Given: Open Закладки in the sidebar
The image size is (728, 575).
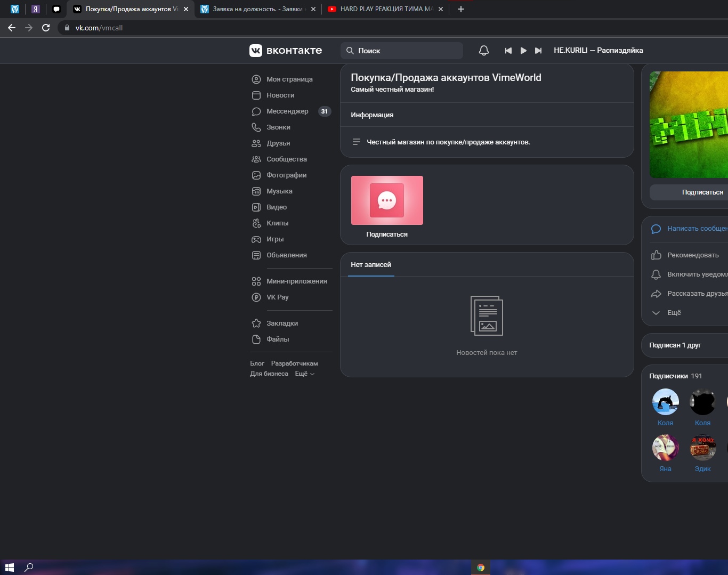Looking at the screenshot, I should click(x=282, y=323).
